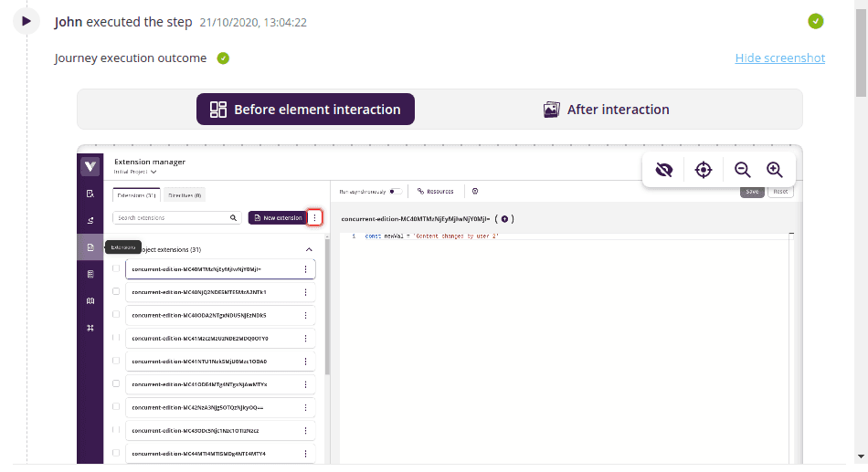Tick checkbox for concurrent-edition-MC40NjQ2 row
Screen dimensions: 868x472
tap(116, 291)
